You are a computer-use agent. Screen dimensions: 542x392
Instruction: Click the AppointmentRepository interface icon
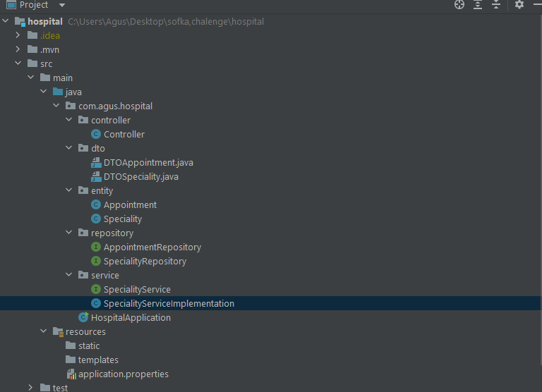pos(96,247)
